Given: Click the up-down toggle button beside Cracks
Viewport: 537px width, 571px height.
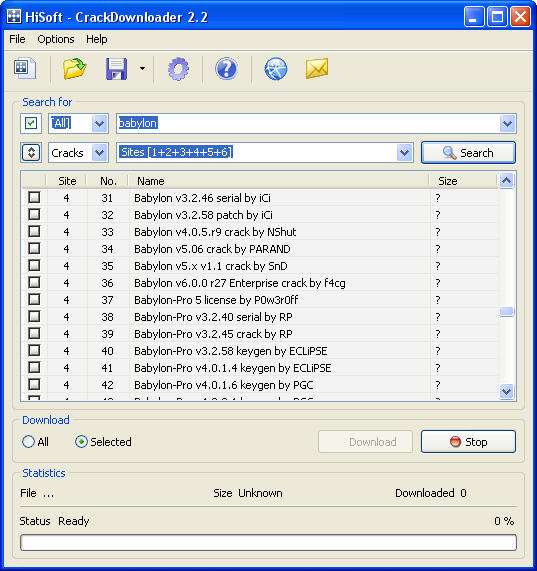Looking at the screenshot, I should (31, 153).
